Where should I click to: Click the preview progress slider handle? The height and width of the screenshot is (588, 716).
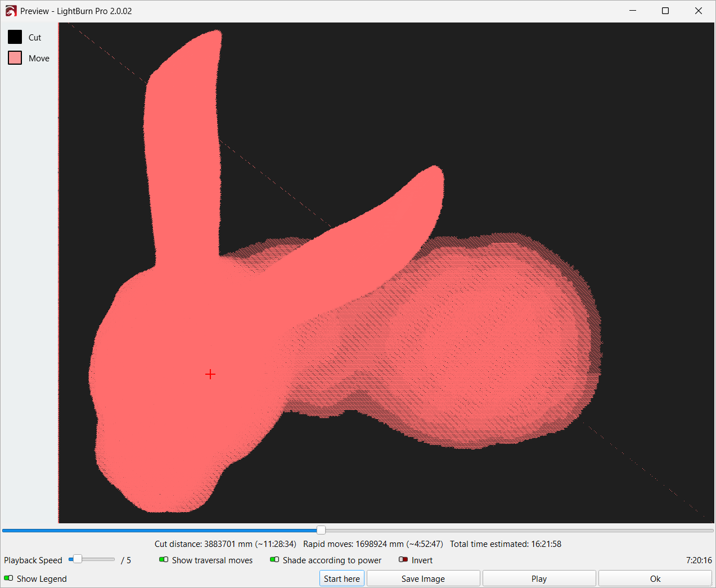click(321, 530)
